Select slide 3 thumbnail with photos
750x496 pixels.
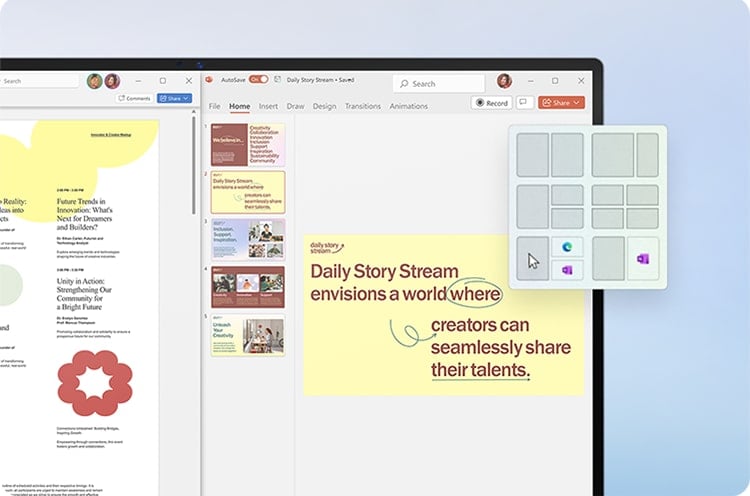247,240
